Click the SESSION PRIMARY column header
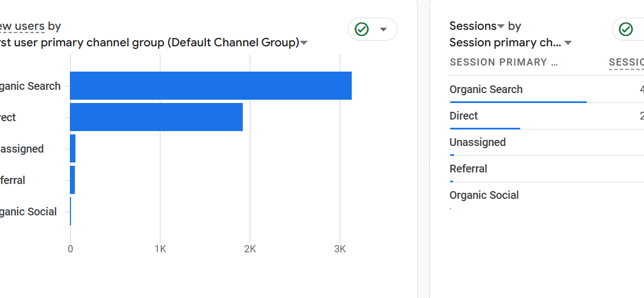 click(x=504, y=62)
